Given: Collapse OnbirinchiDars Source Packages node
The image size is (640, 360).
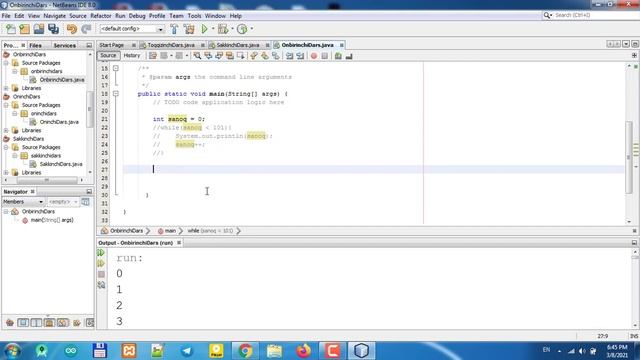Looking at the screenshot, I should [x=6, y=63].
